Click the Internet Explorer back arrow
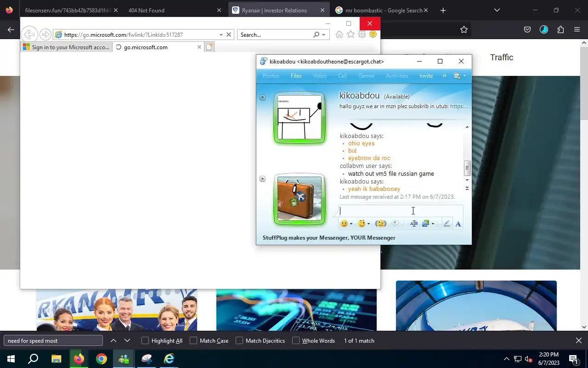 29,34
